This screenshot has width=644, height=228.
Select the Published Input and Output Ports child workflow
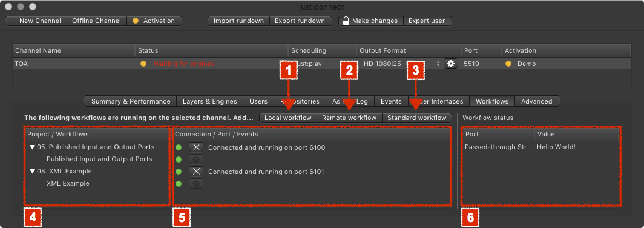click(99, 159)
